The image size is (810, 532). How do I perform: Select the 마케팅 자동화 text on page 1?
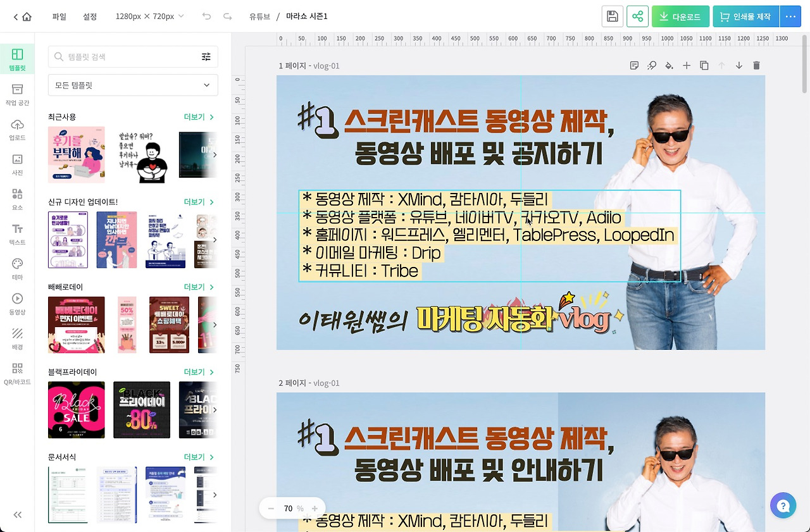coord(486,319)
